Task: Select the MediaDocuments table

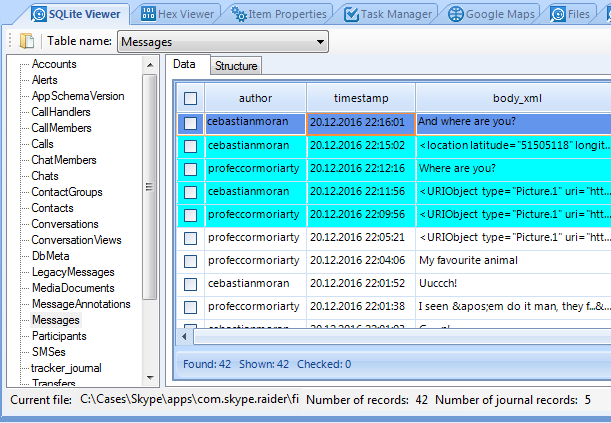Action: pyautogui.click(x=73, y=287)
